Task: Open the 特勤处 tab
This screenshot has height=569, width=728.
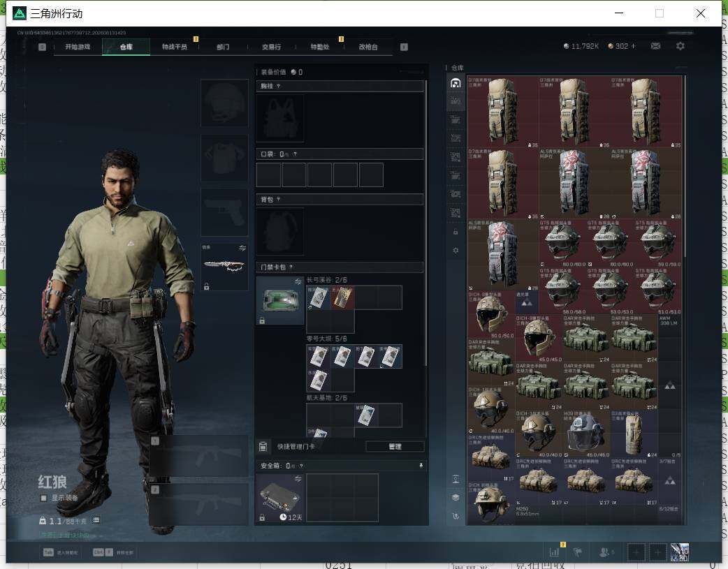Action: pyautogui.click(x=320, y=47)
